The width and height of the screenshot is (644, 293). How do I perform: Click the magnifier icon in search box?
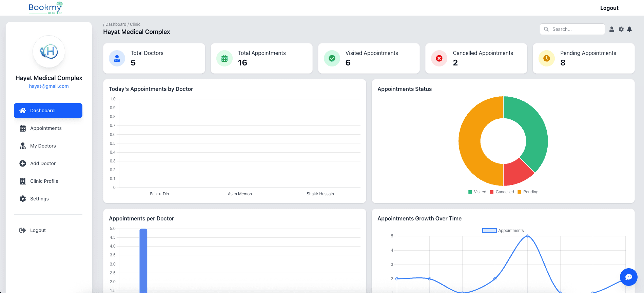(x=546, y=29)
